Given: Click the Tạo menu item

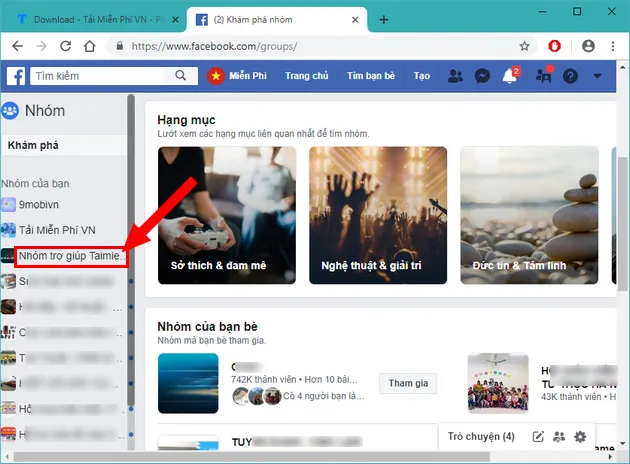Looking at the screenshot, I should [422, 76].
